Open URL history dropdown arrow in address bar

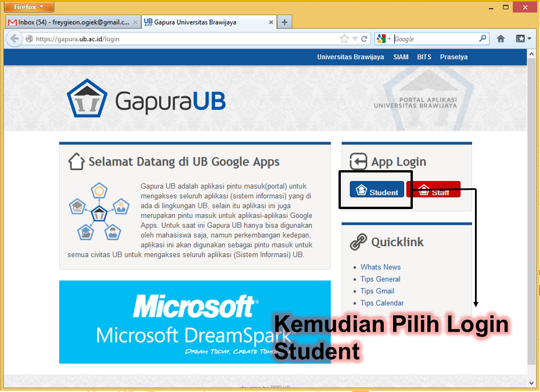[x=355, y=39]
